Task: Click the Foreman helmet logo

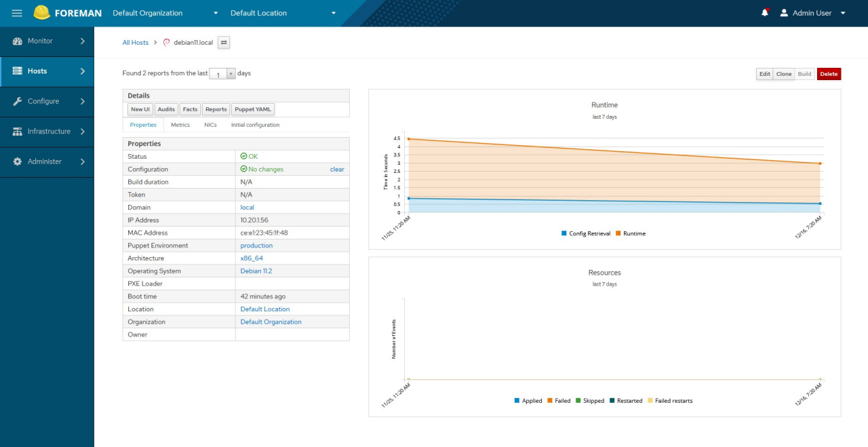Action: (41, 13)
